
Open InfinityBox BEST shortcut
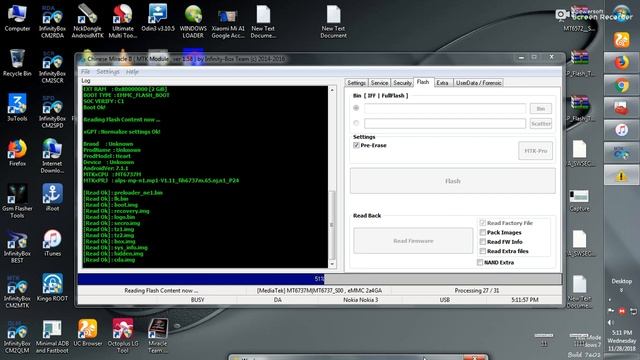point(17,246)
